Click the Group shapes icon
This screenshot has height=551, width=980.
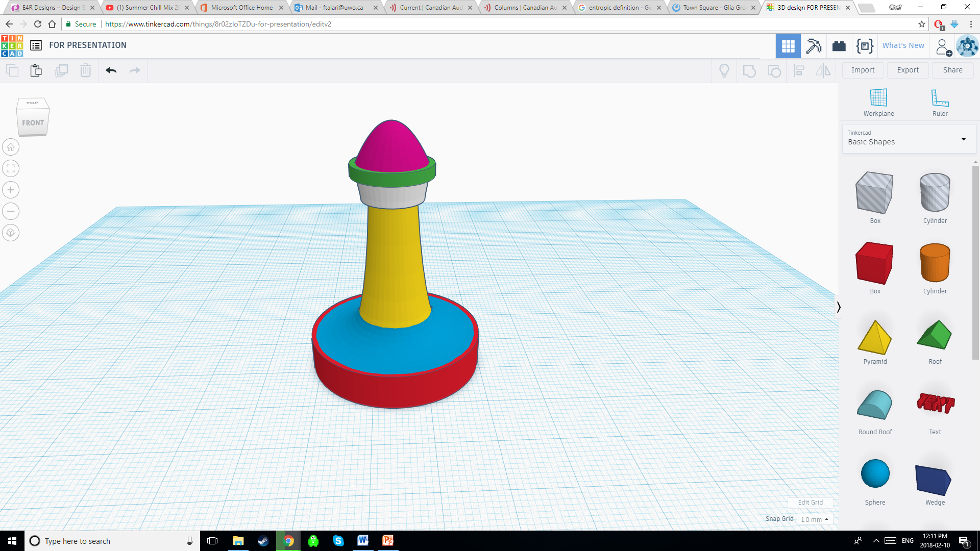pyautogui.click(x=749, y=70)
